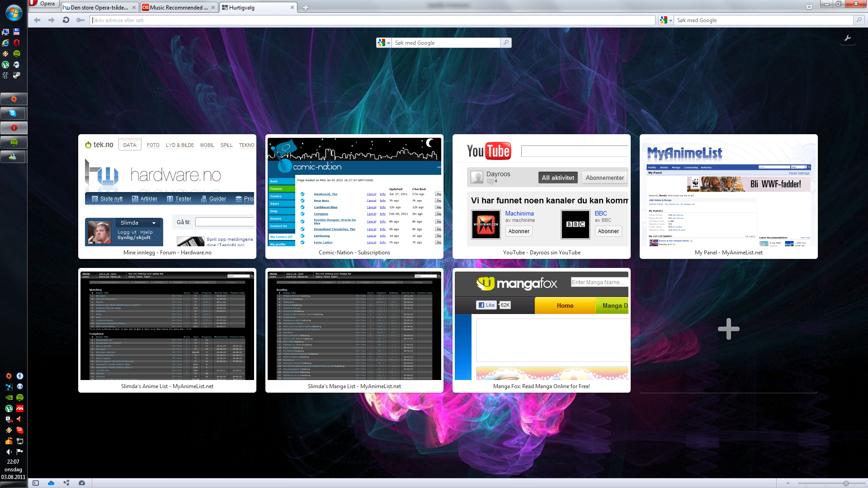Open the YouTube Dayroos speed dial
The height and width of the screenshot is (488, 868).
542,197
